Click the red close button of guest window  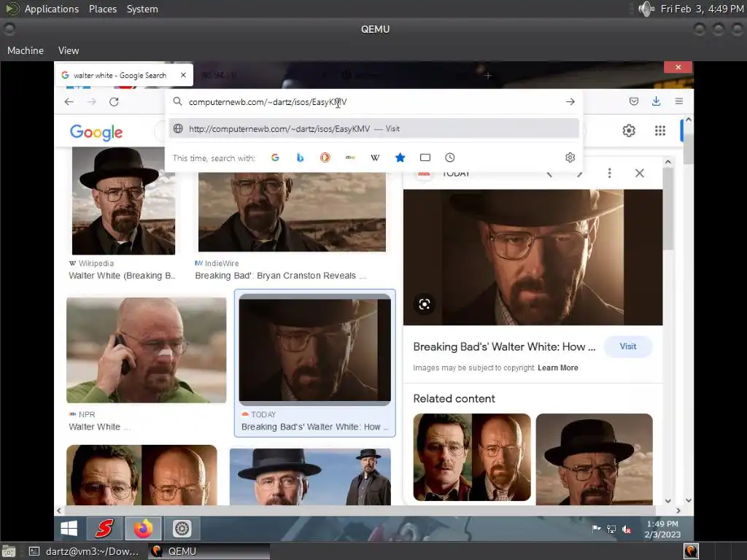(678, 67)
